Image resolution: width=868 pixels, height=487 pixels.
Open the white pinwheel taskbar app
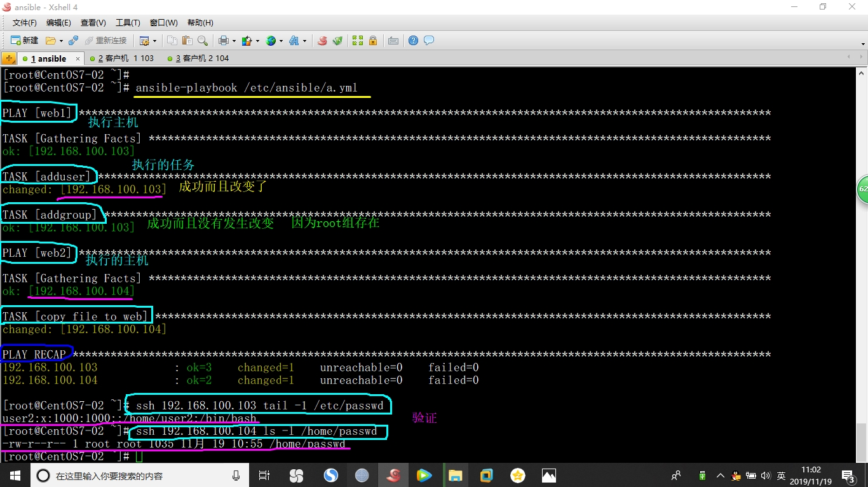[x=296, y=475]
